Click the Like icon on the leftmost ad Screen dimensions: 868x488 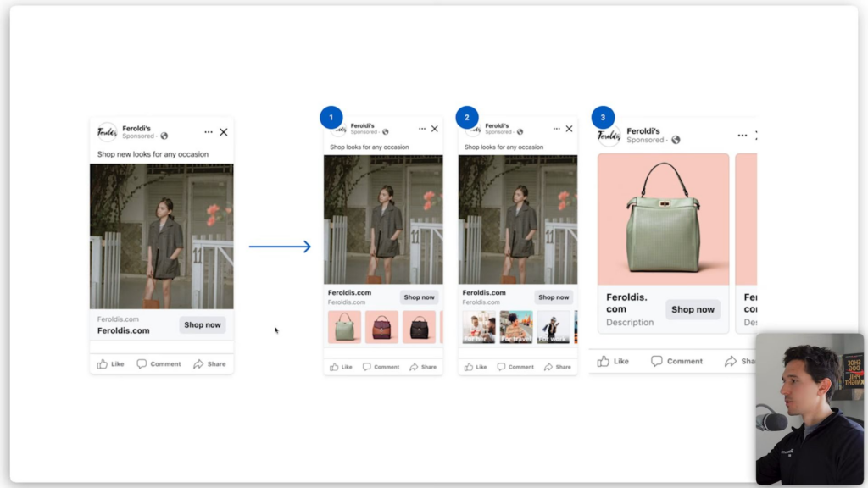click(103, 364)
